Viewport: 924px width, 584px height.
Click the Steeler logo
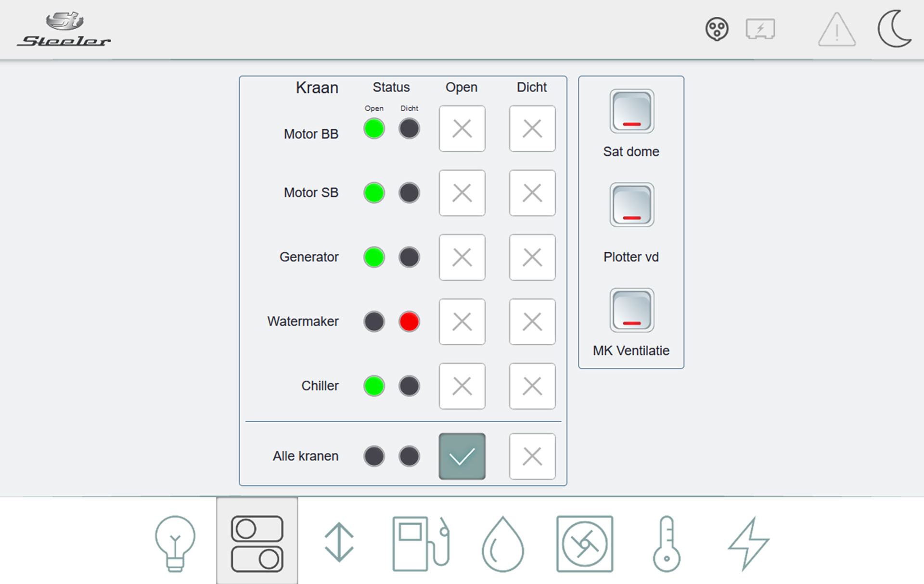coord(64,30)
